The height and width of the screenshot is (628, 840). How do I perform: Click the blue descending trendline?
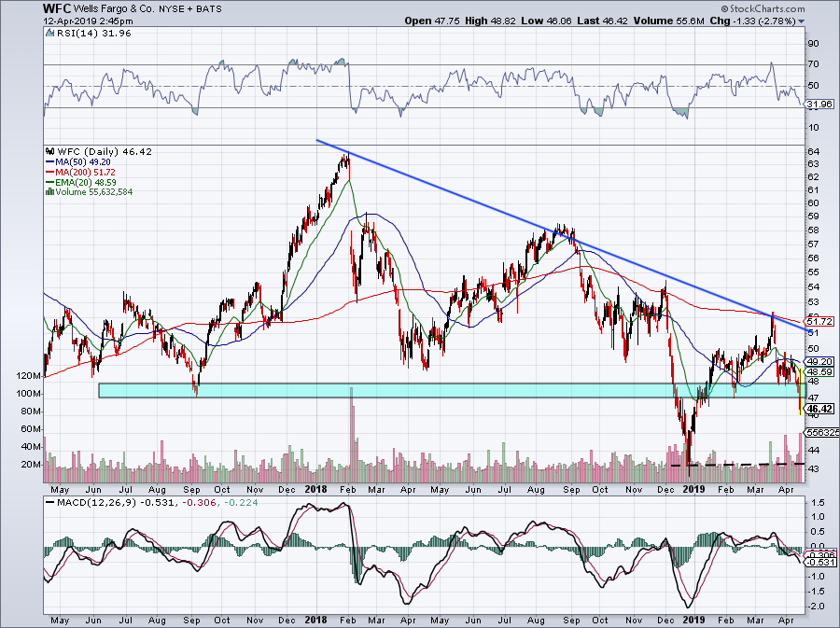click(x=563, y=236)
